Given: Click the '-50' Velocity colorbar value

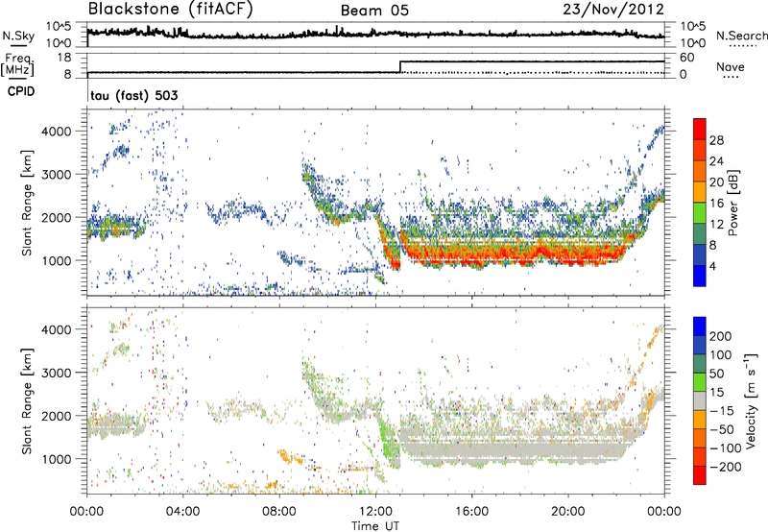Looking at the screenshot, I should (722, 429).
